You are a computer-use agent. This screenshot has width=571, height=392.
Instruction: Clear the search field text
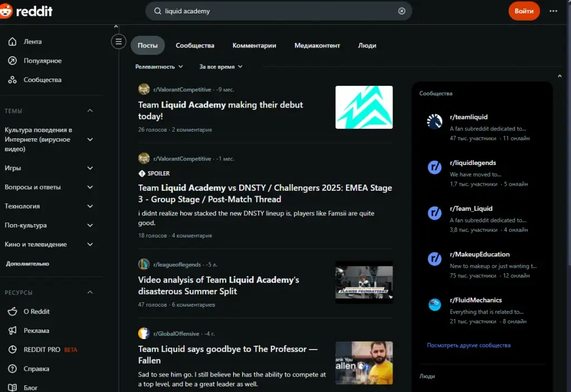401,11
